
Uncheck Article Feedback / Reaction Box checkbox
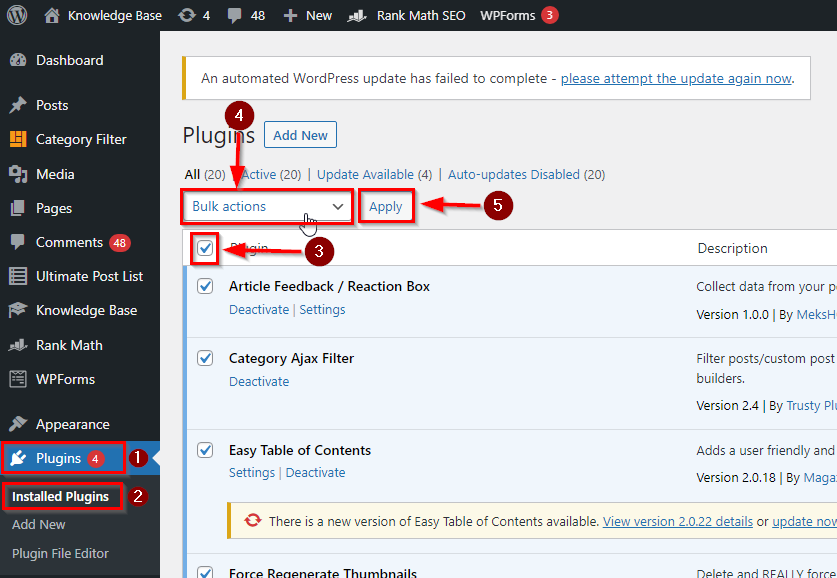(x=205, y=286)
